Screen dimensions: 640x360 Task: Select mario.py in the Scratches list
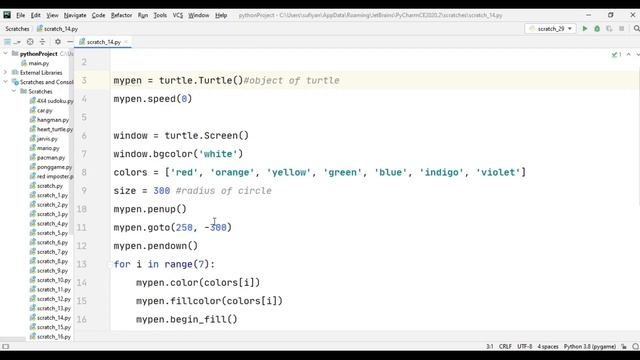coord(44,148)
